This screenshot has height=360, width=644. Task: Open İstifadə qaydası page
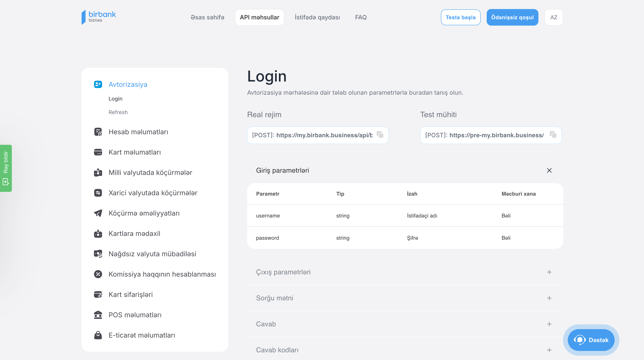tap(317, 17)
